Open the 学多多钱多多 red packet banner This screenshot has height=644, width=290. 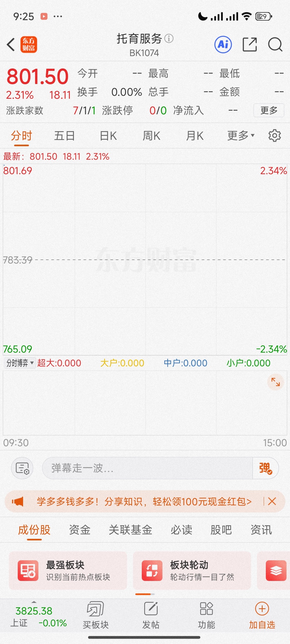[x=144, y=501]
